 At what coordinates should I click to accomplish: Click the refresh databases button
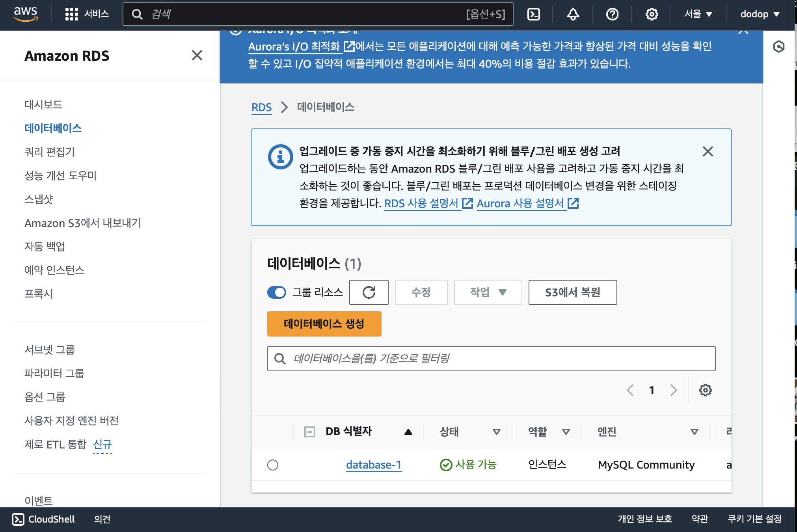coord(369,292)
